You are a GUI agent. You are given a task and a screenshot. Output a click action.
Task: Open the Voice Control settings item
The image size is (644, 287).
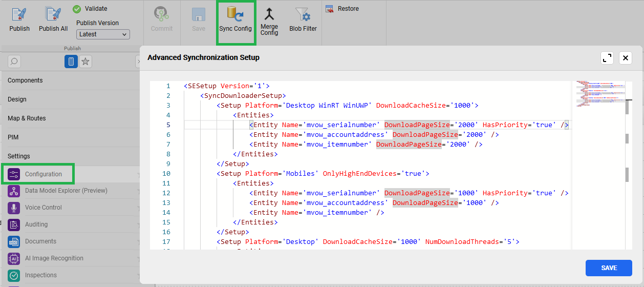pos(44,208)
